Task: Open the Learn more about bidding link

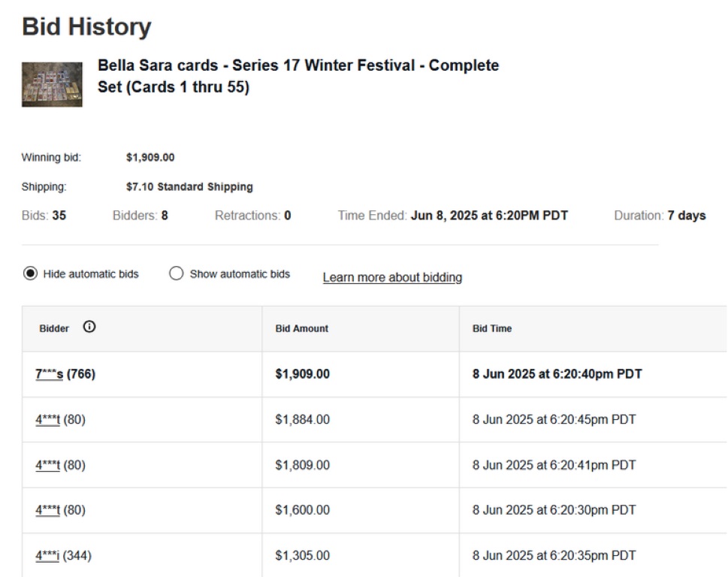Action: coord(392,277)
